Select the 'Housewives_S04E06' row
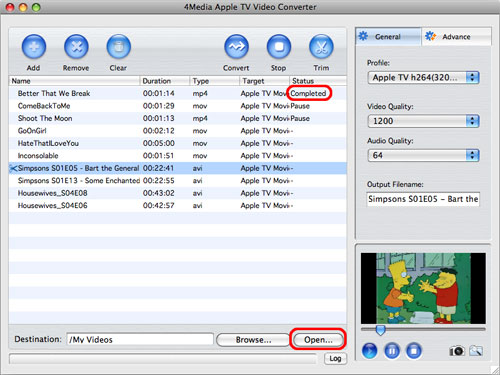The image size is (500, 375). click(x=178, y=206)
